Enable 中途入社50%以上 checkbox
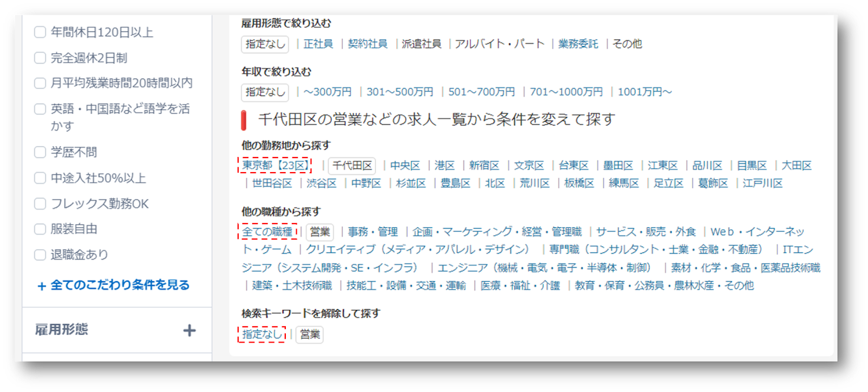Viewport: 868px width, 392px height. (40, 178)
